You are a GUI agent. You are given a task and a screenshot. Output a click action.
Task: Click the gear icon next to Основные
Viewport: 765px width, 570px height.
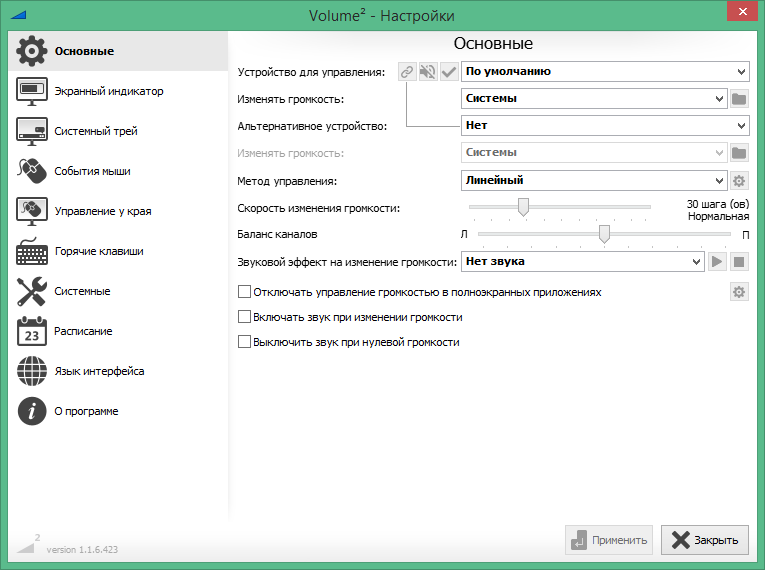tap(32, 51)
